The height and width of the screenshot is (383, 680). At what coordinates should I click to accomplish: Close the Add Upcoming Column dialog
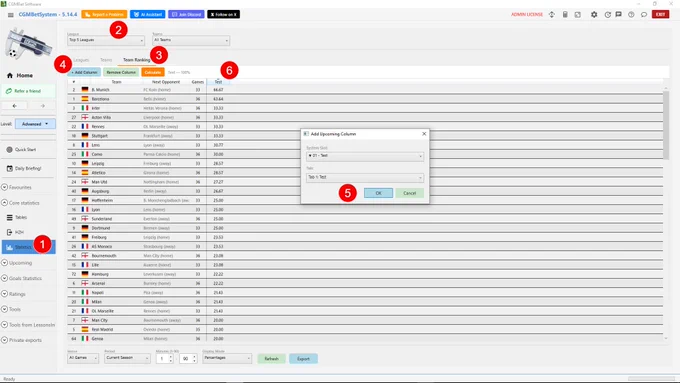(x=424, y=134)
